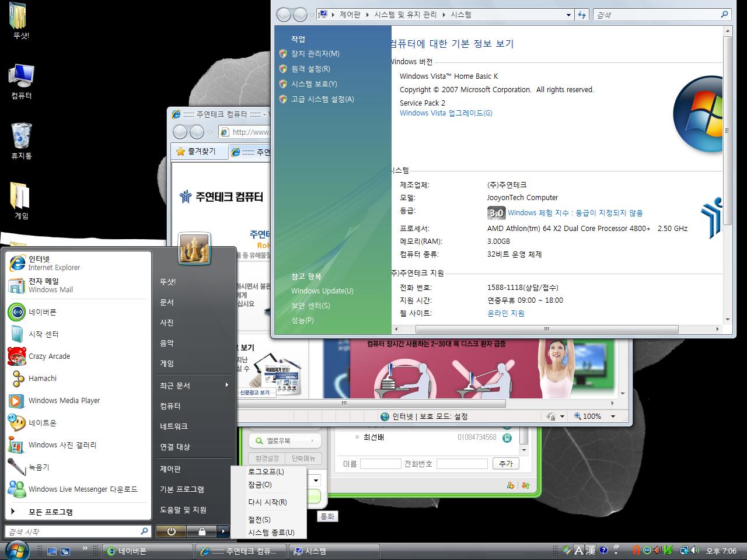Open 장치 관리자(M) in the System window

[x=315, y=54]
